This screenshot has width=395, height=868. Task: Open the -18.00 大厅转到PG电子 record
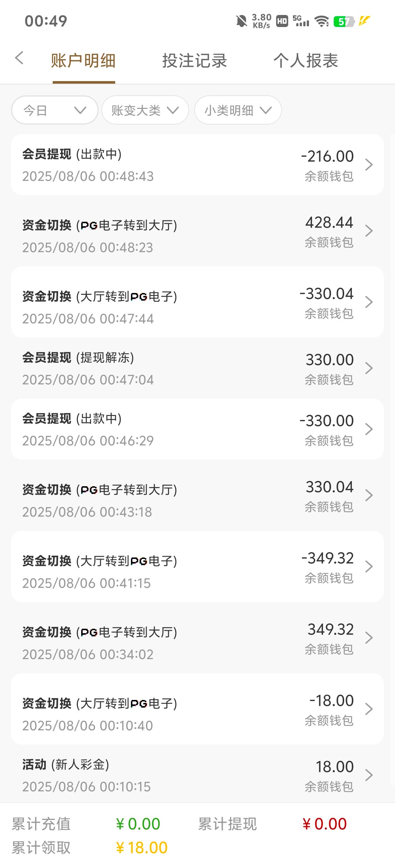point(197,709)
